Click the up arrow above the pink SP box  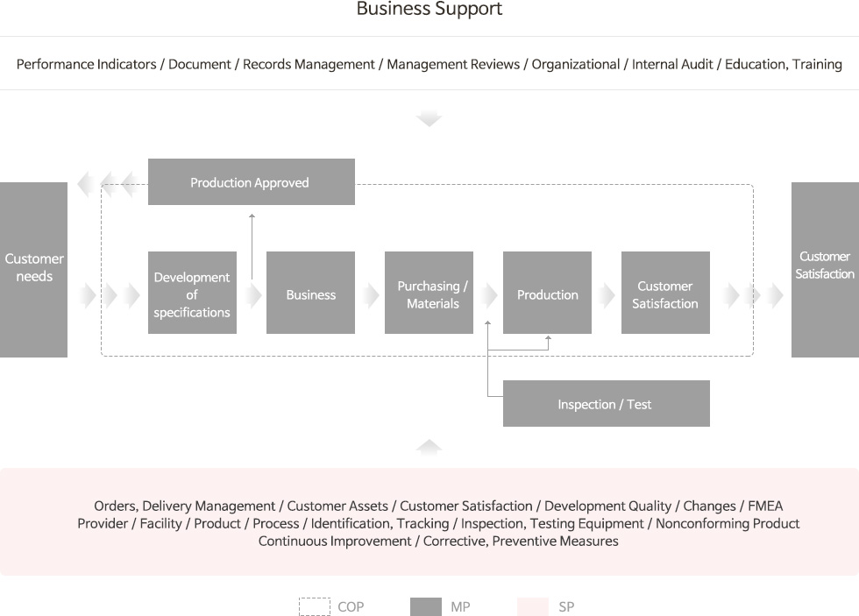429,446
